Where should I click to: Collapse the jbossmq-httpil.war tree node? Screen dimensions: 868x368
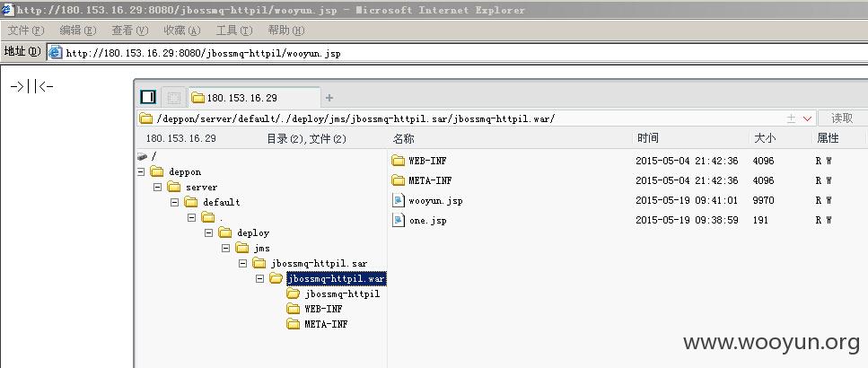259,279
